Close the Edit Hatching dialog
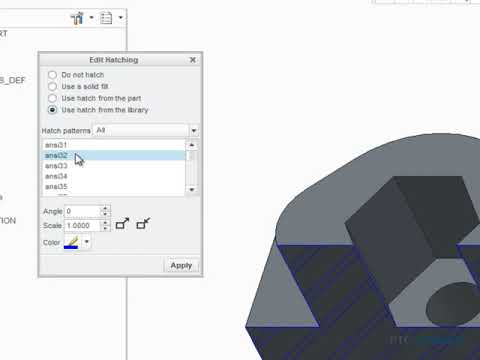 click(193, 60)
